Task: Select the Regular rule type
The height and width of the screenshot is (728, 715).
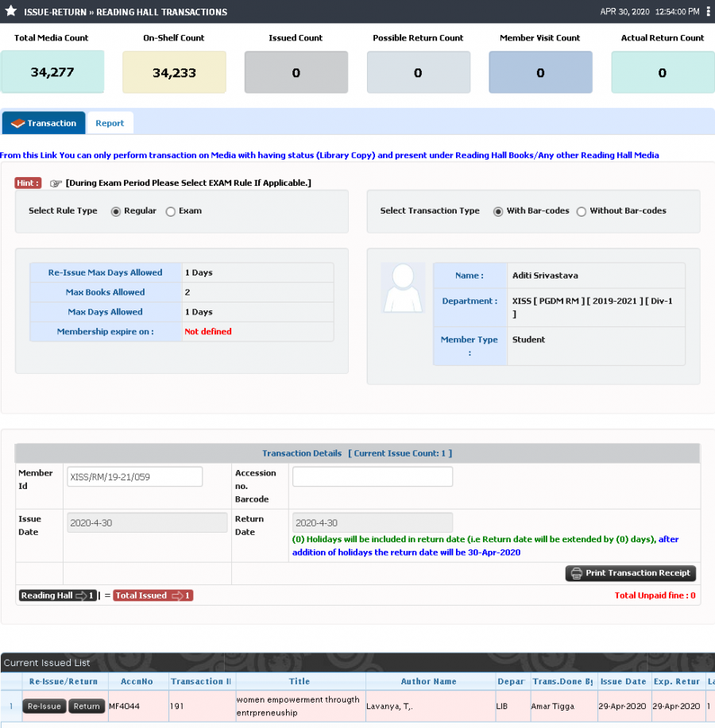Action: click(116, 212)
